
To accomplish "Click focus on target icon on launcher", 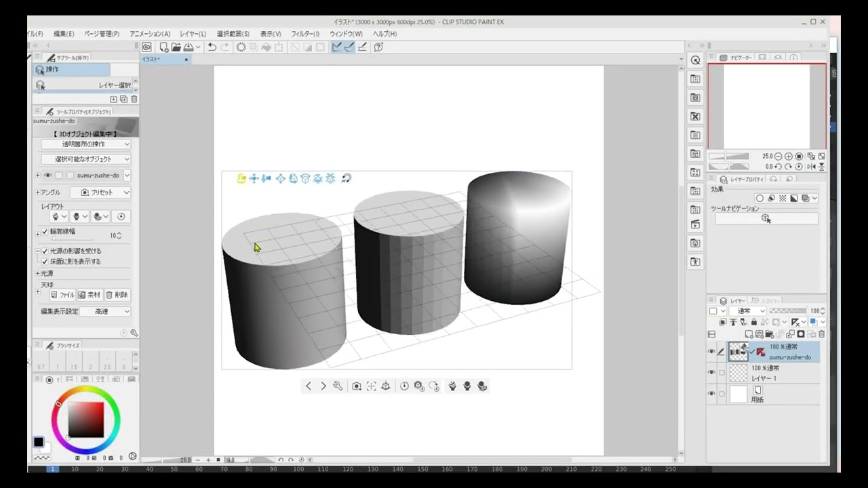I will tap(372, 386).
